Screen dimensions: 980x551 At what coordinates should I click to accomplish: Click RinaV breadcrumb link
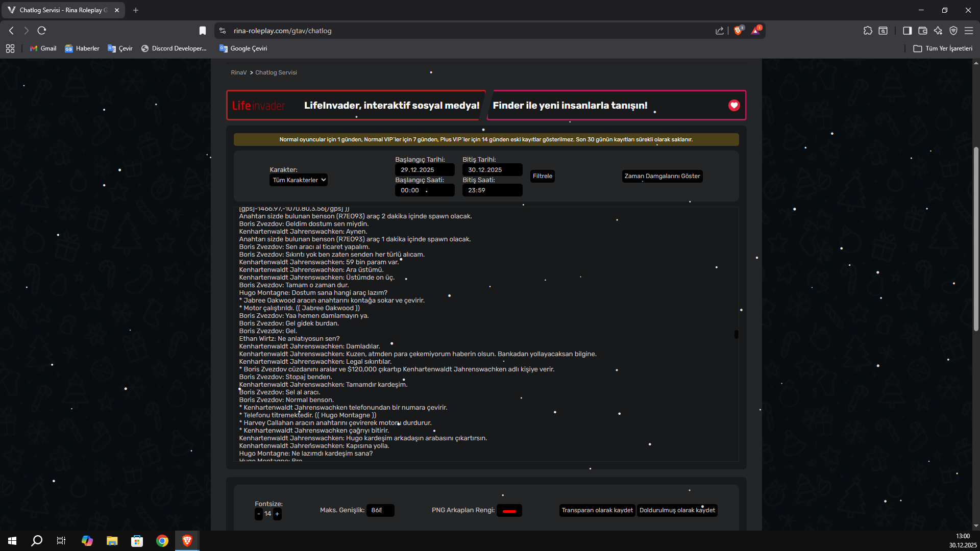238,72
